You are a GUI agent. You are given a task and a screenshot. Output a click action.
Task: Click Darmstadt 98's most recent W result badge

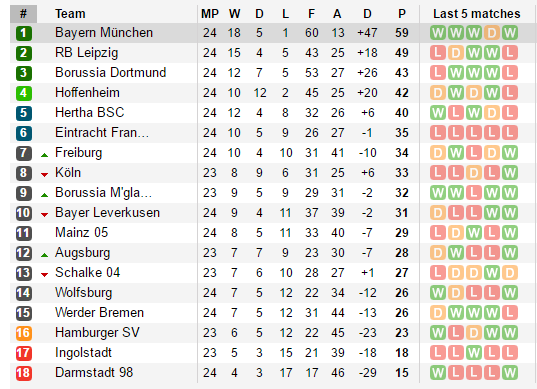[510, 373]
